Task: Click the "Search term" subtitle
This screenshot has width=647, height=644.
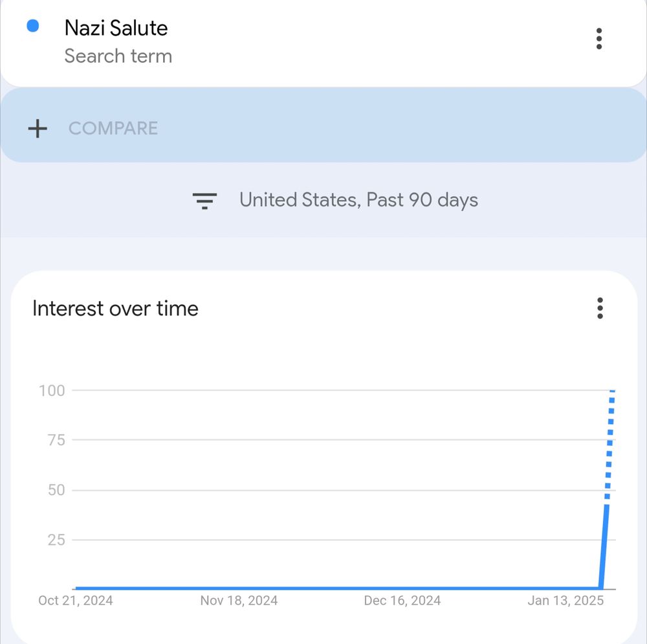Action: coord(118,56)
